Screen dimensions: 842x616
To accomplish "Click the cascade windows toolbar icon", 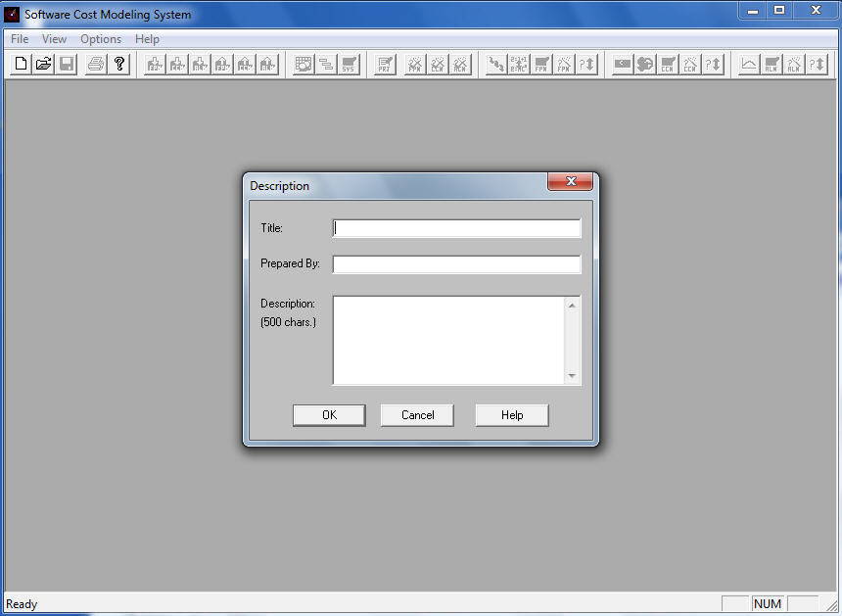I will [x=326, y=64].
